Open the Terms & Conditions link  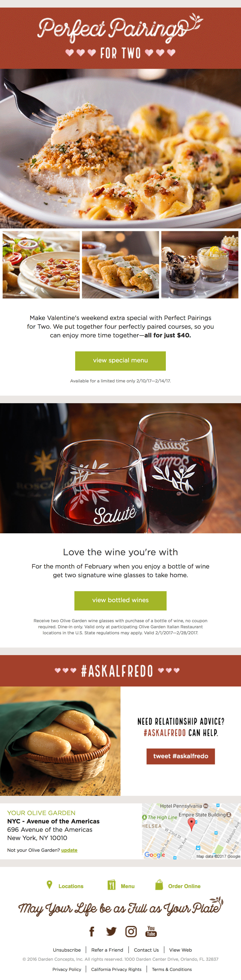(172, 969)
